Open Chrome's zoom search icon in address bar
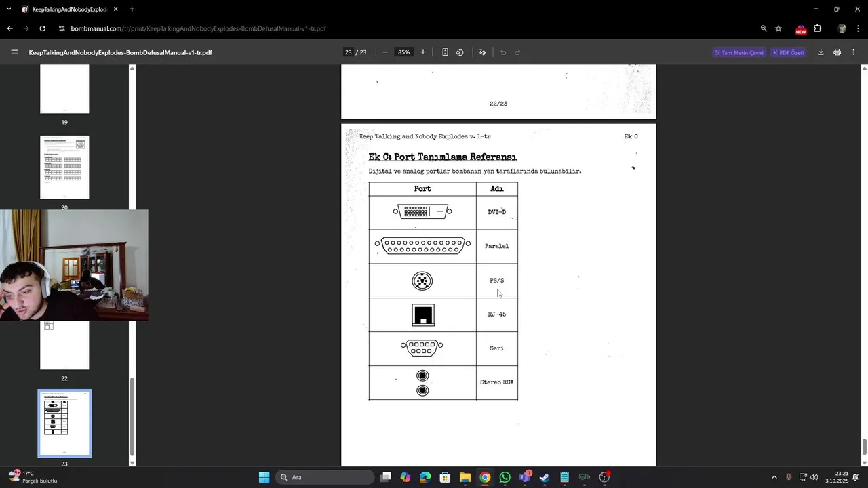The image size is (868, 488). [764, 28]
